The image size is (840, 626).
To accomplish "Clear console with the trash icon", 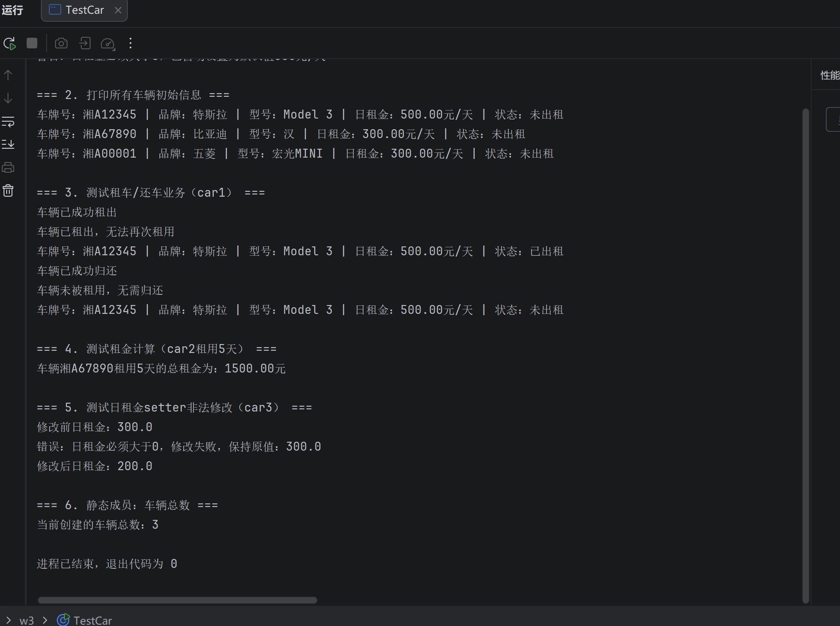I will point(8,191).
